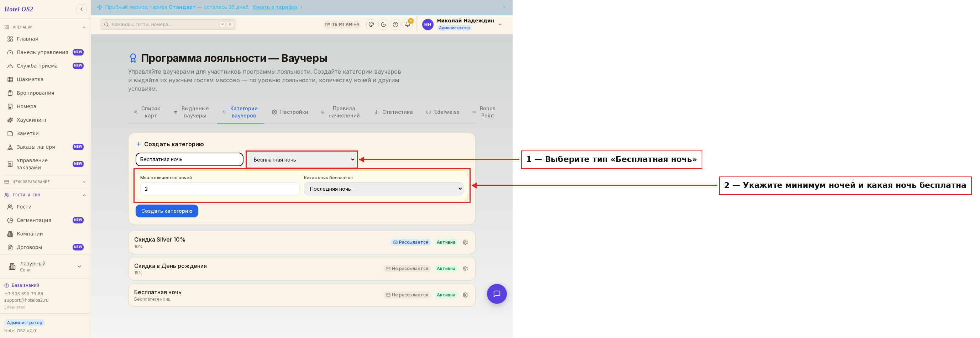Expand the Лазурный Сочи hotel selector
This screenshot has height=338, width=980.
point(45,266)
